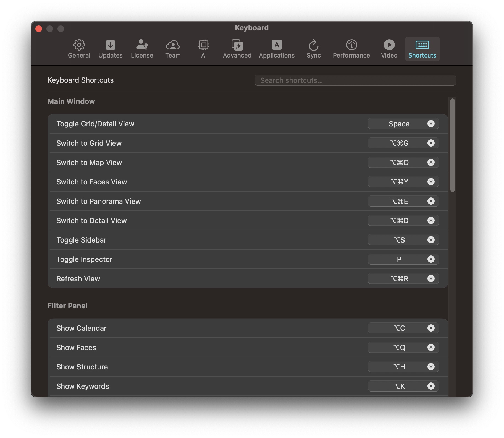The image size is (504, 438).
Task: Open the Updates preferences pane
Action: [x=110, y=49]
